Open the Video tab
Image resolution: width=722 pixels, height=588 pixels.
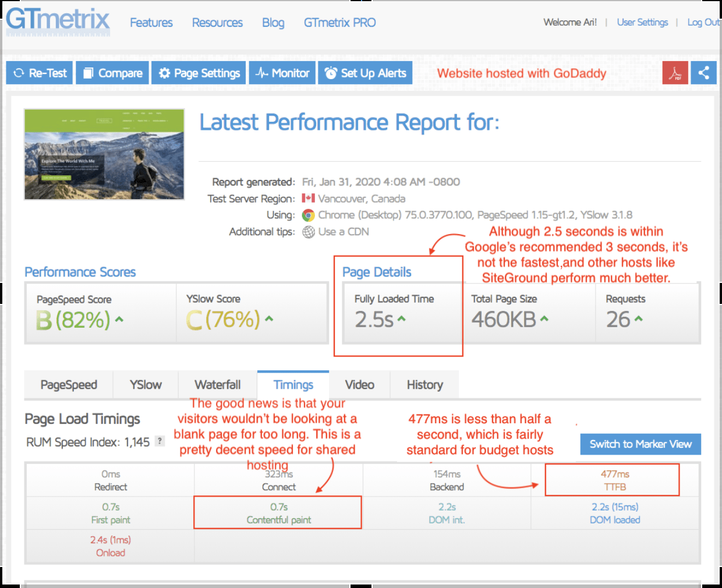pyautogui.click(x=359, y=385)
